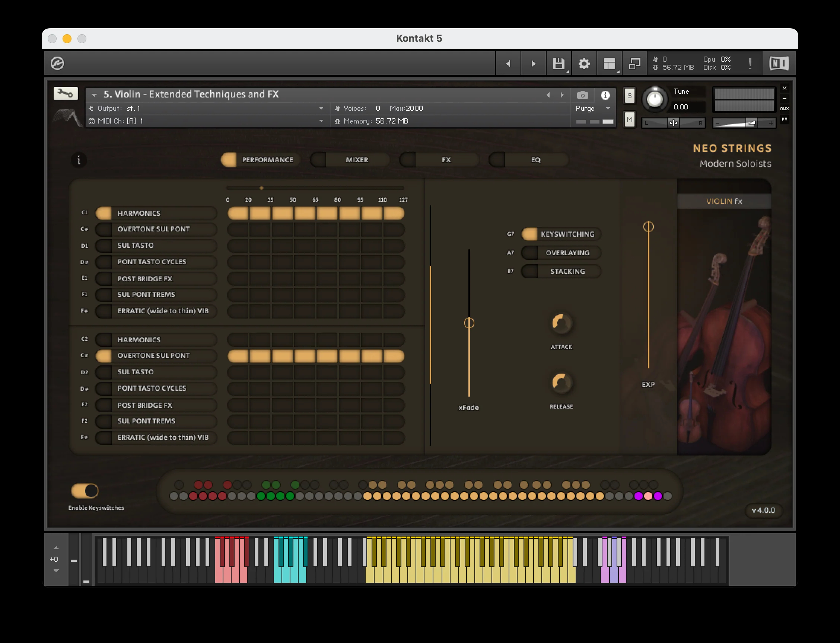Image resolution: width=840 pixels, height=643 pixels.
Task: Click the ATTACK knob
Action: (561, 324)
